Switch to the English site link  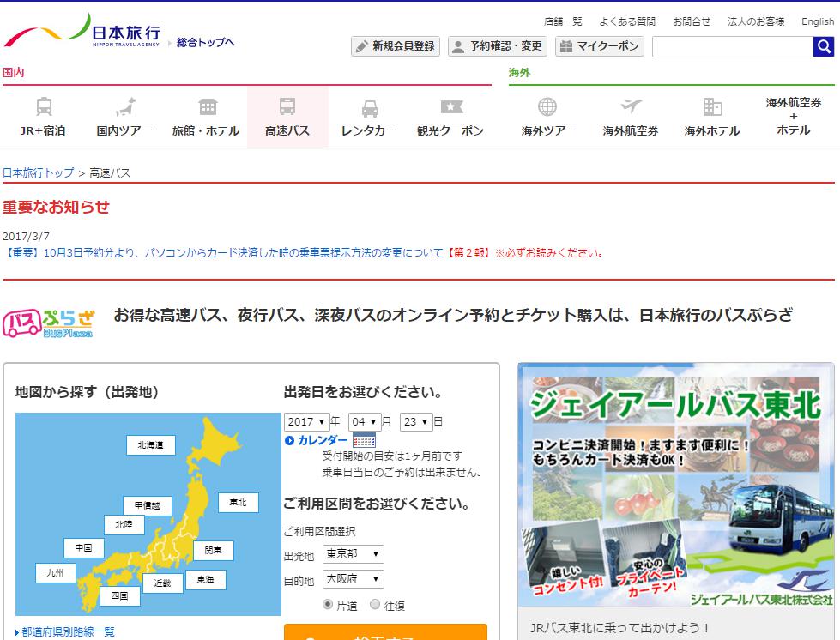pyautogui.click(x=818, y=21)
